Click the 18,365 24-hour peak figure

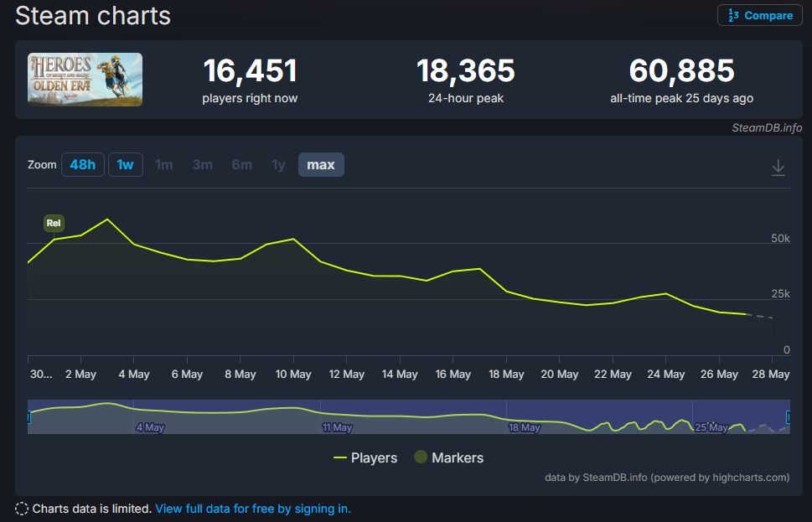[x=466, y=70]
